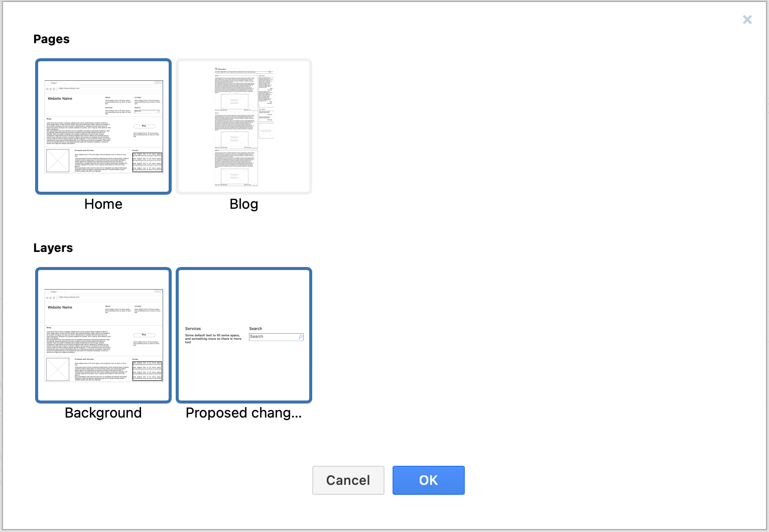This screenshot has height=532, width=769.
Task: Click the Blog button inside the Home wireframe
Action: (145, 126)
